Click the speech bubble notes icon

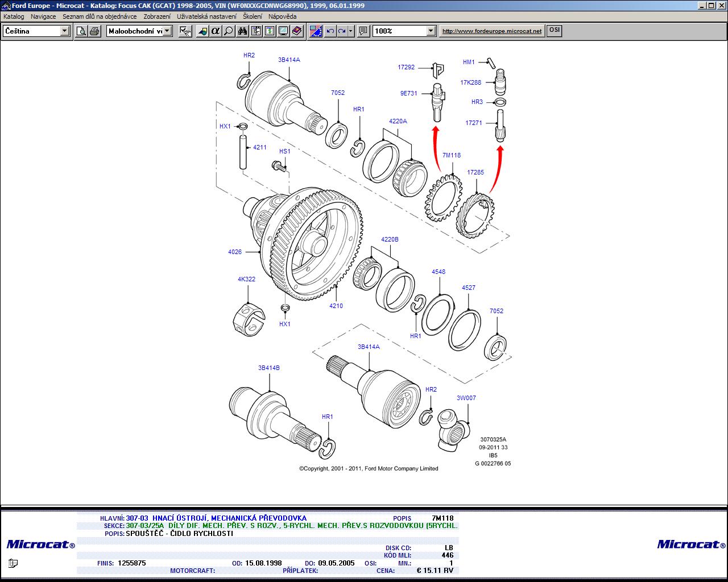pyautogui.click(x=363, y=31)
